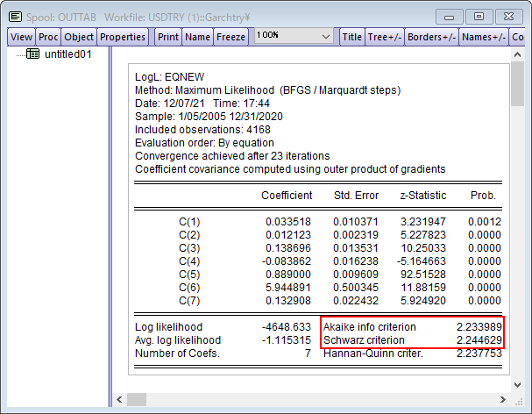Click the C(3) z-Statistic 10.25033
532x414 pixels.
coord(423,248)
